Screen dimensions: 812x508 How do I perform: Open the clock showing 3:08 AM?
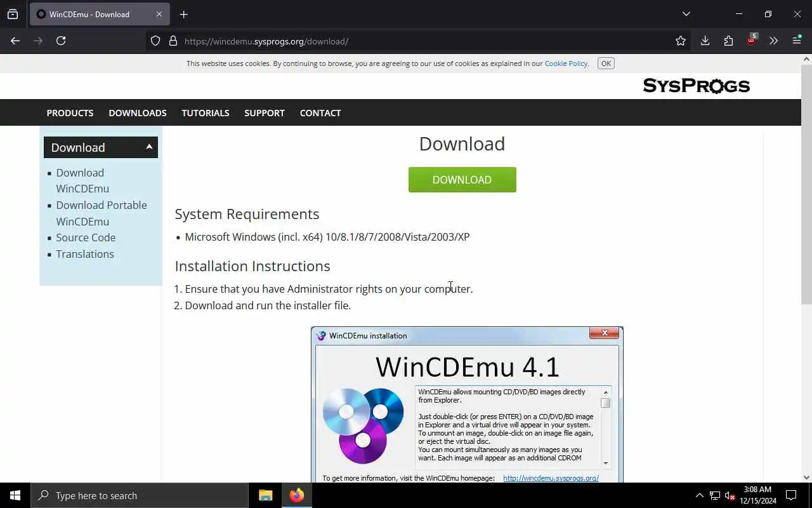tap(757, 495)
